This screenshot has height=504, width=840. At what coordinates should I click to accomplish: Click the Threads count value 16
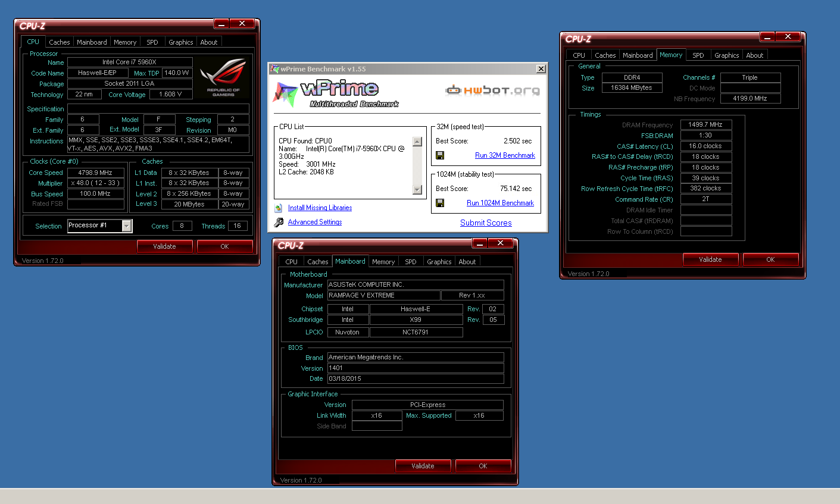238,226
